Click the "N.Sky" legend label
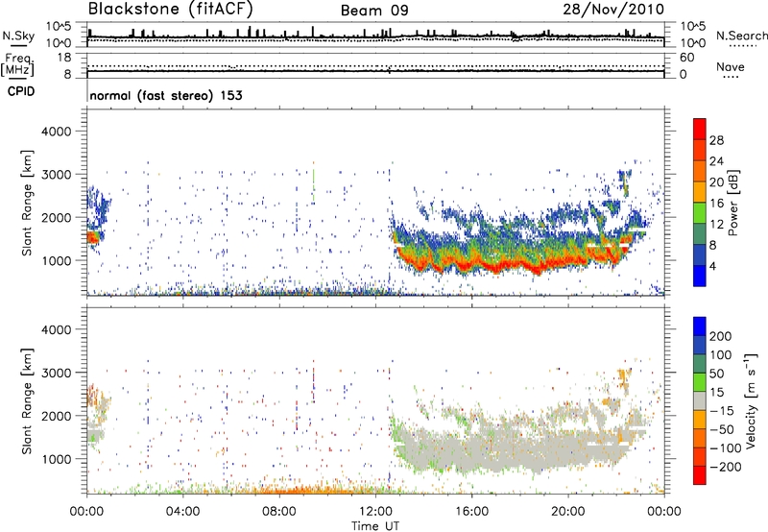768x532 pixels. coord(18,36)
